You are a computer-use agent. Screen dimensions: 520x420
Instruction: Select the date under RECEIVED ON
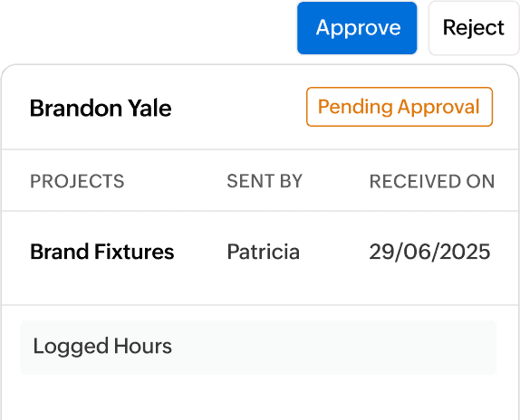pyautogui.click(x=429, y=252)
